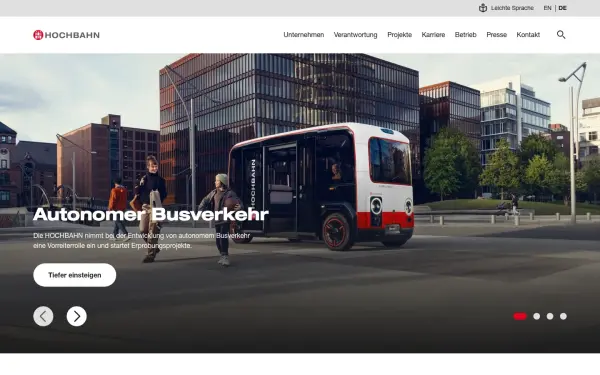The width and height of the screenshot is (600, 375).
Task: Open the Karriere menu
Action: [433, 35]
